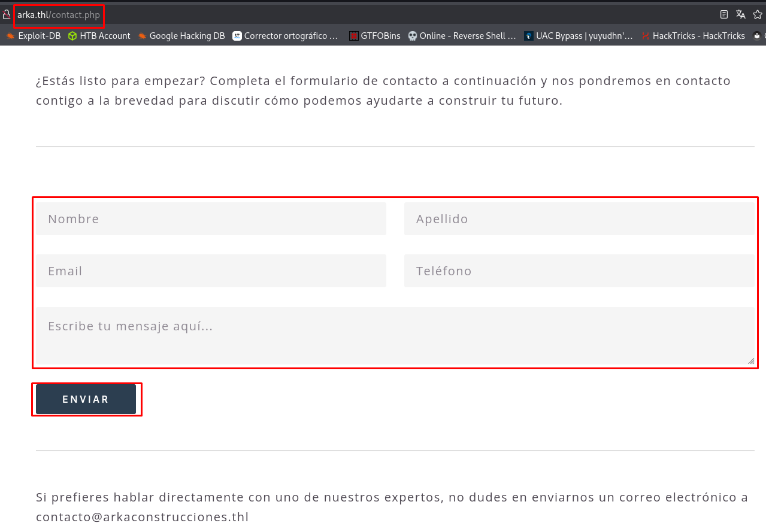
Task: Open the Exploit-DB bookmark
Action: (34, 36)
